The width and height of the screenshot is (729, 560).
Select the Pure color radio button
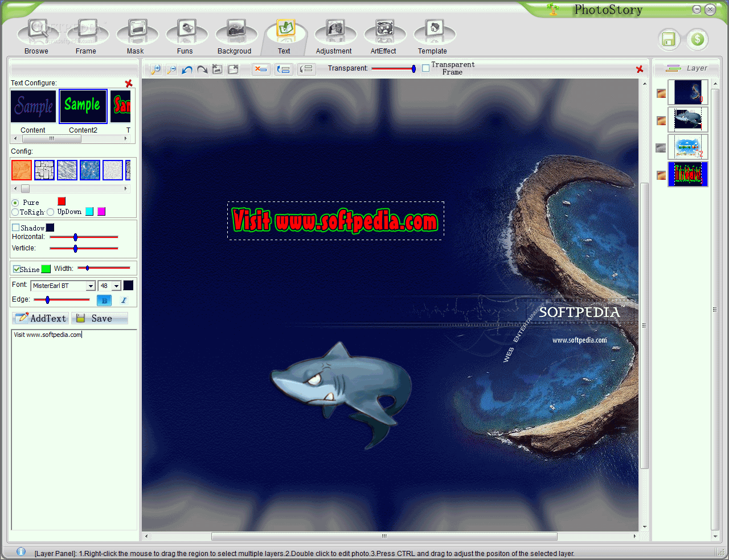tap(15, 203)
